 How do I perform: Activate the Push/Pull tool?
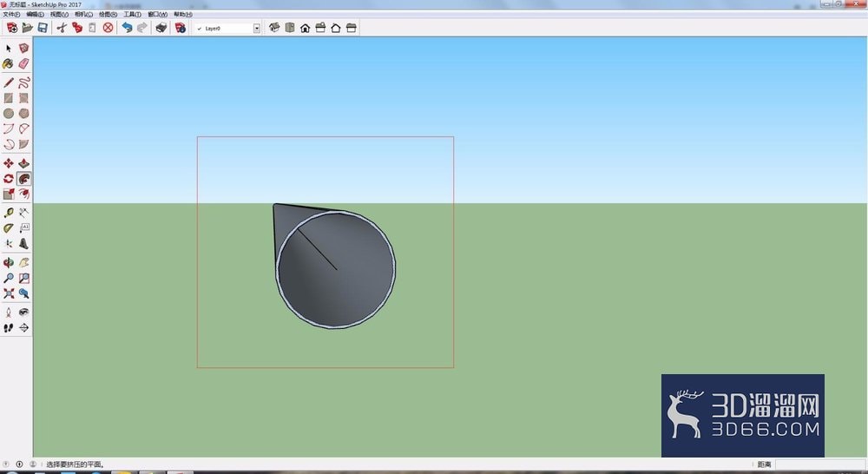23,163
